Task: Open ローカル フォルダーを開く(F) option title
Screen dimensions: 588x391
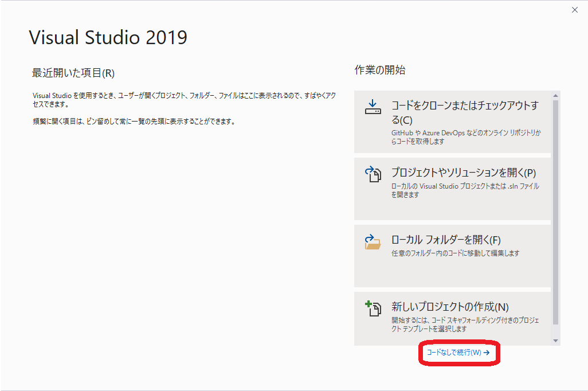Action: point(446,240)
